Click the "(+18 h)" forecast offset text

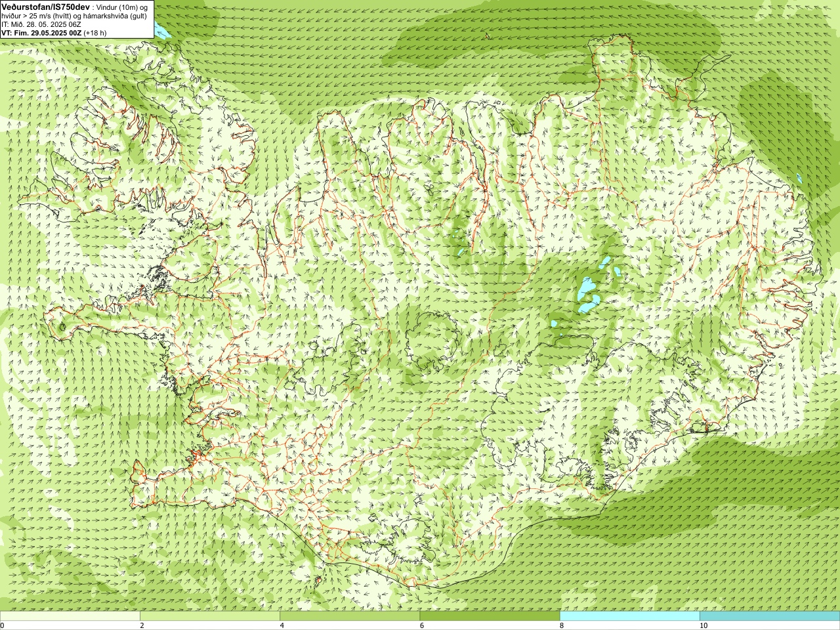pyautogui.click(x=95, y=33)
